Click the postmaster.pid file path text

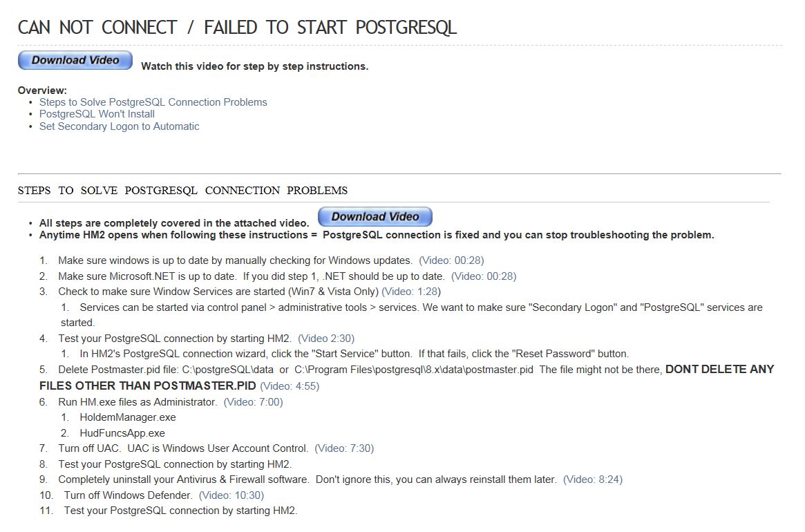pos(414,370)
